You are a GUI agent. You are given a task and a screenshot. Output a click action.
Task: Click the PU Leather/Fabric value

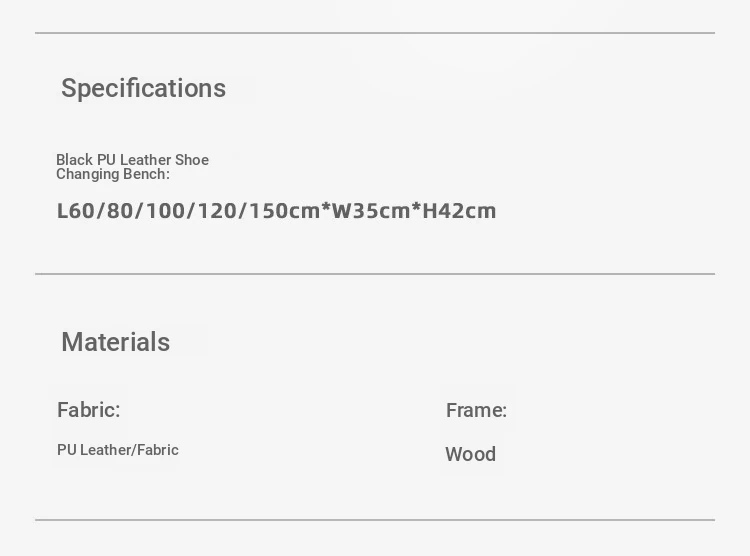coord(118,450)
